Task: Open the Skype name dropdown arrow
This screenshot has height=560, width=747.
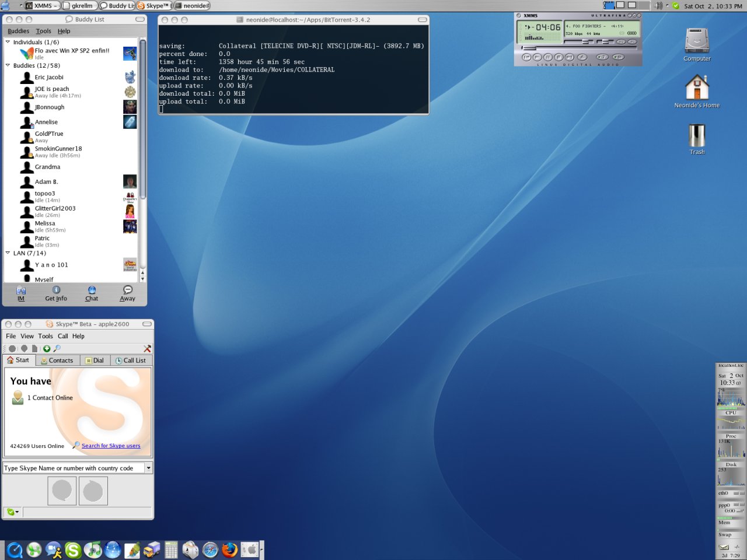Action: coord(149,468)
